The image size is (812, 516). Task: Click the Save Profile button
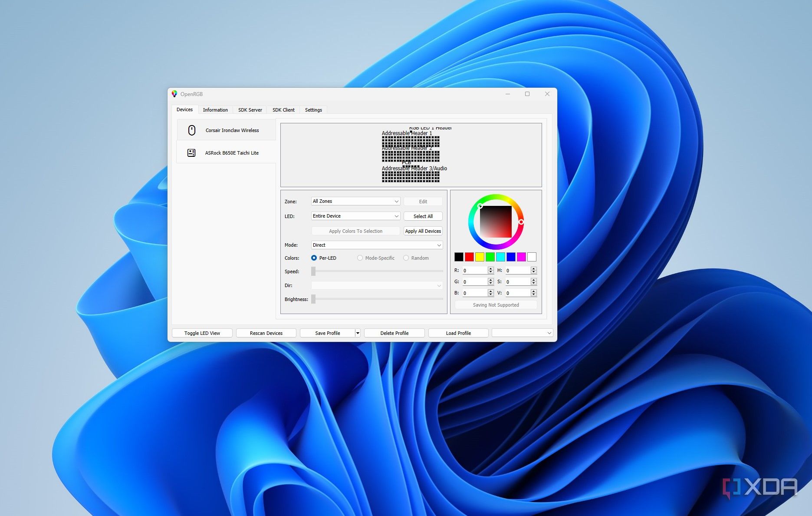click(x=328, y=333)
